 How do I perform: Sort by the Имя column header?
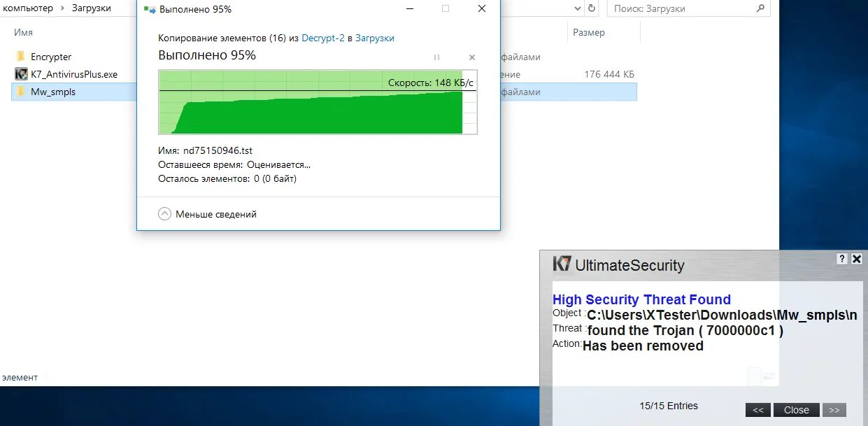23,32
